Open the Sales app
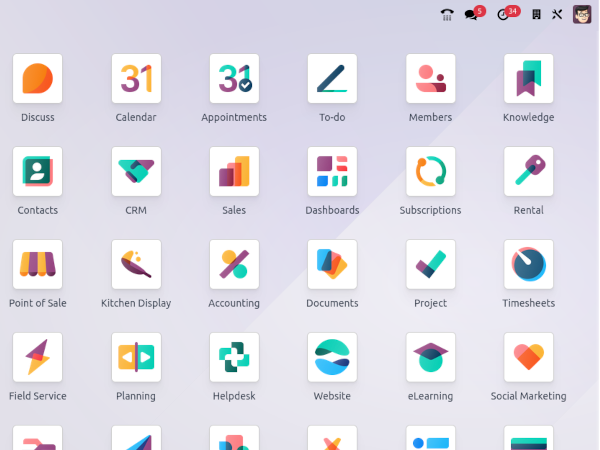Viewport: 600px width, 450px height. (234, 171)
